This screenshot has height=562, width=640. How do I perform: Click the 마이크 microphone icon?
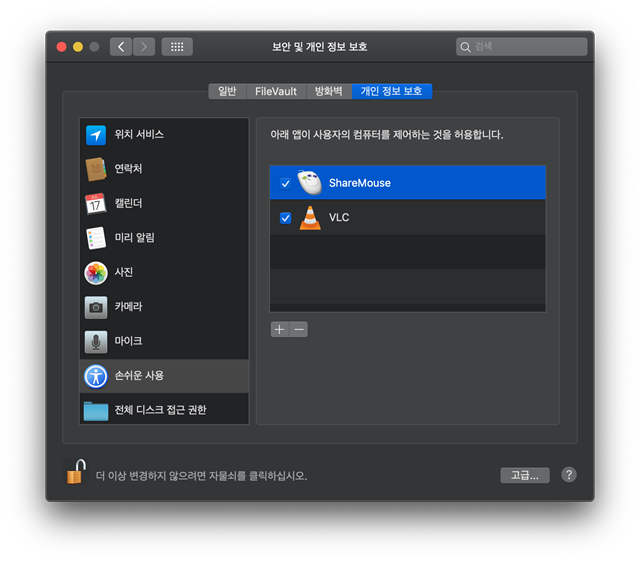pos(96,342)
